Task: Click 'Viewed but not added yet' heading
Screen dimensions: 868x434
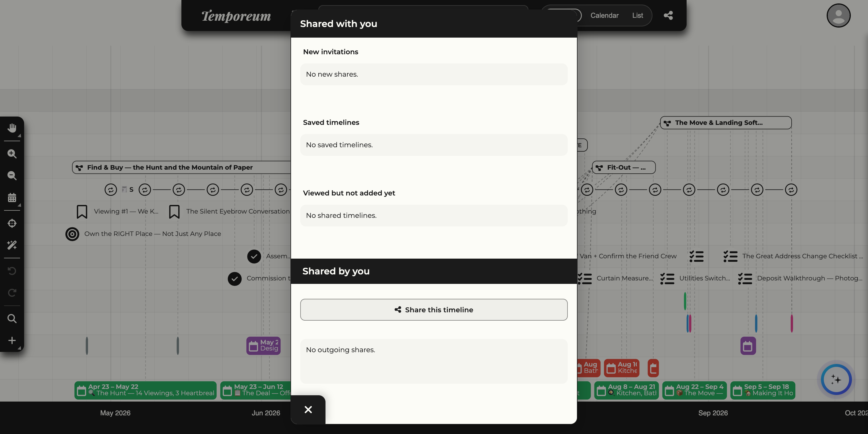Action: pos(349,193)
